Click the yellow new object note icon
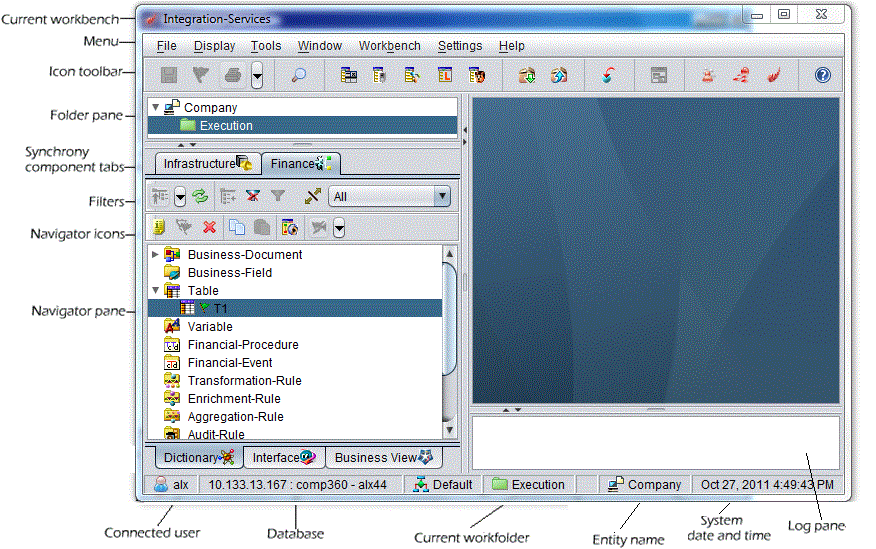Image resolution: width=876 pixels, height=549 pixels. [x=158, y=228]
